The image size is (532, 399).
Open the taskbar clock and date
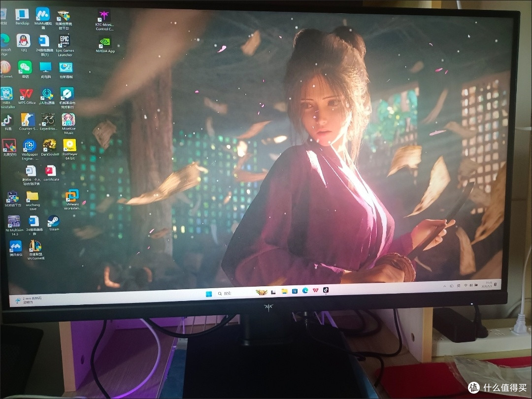[x=486, y=284]
